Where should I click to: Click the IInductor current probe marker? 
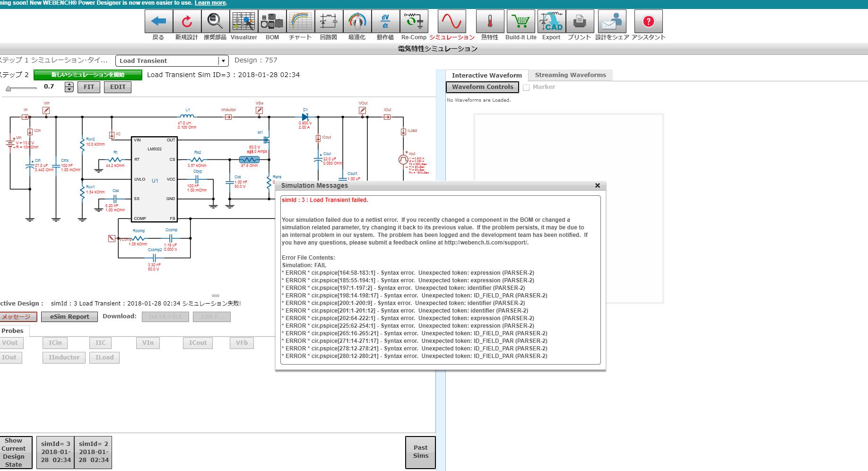click(x=228, y=117)
